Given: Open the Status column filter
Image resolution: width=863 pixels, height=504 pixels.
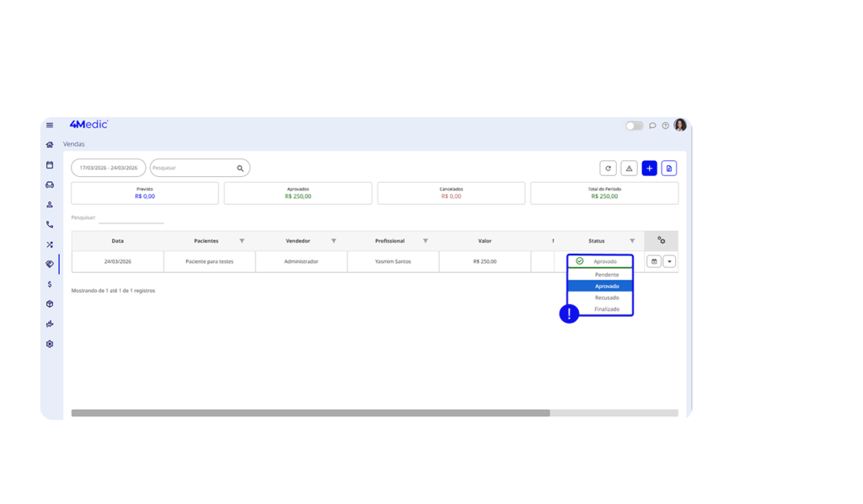Looking at the screenshot, I should coord(632,241).
